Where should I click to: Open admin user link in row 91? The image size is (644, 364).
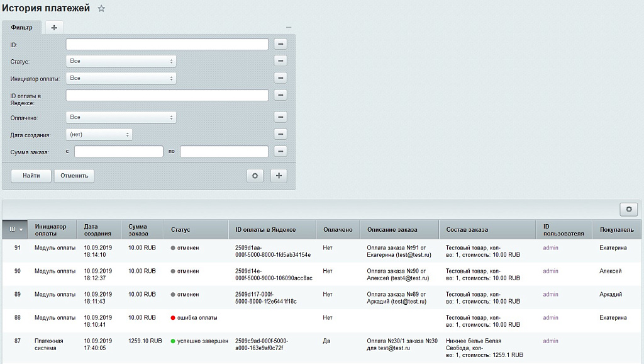pyautogui.click(x=550, y=248)
